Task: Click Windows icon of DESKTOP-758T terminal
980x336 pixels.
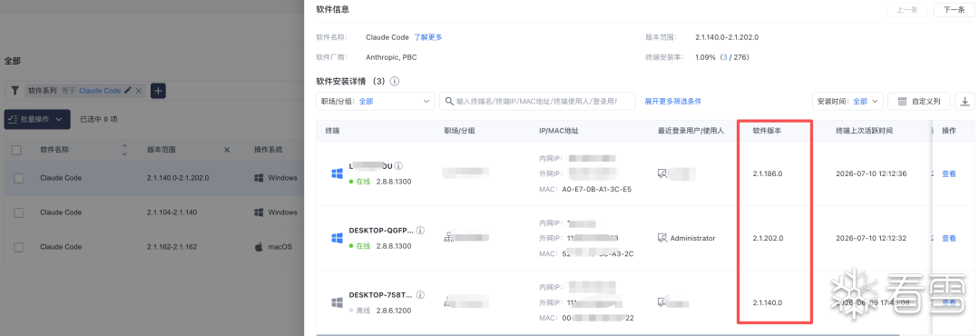Action: pos(337,302)
